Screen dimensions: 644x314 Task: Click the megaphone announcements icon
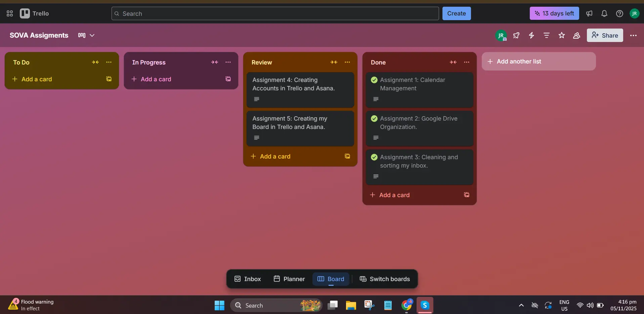tap(589, 13)
